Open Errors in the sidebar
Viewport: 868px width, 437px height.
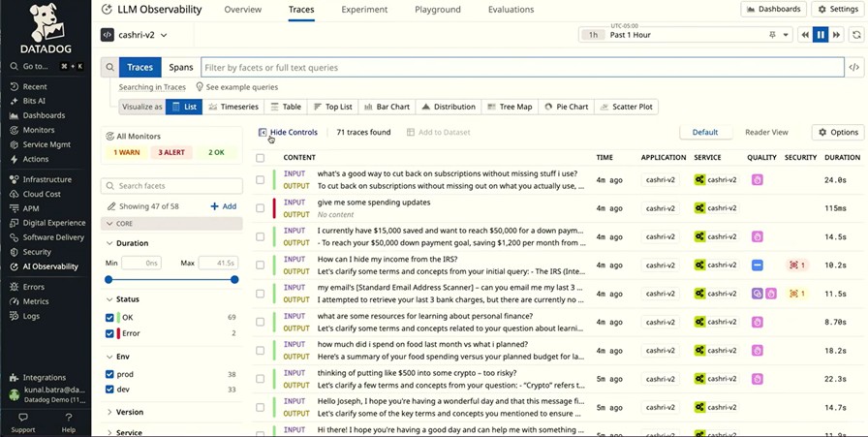[x=33, y=287]
